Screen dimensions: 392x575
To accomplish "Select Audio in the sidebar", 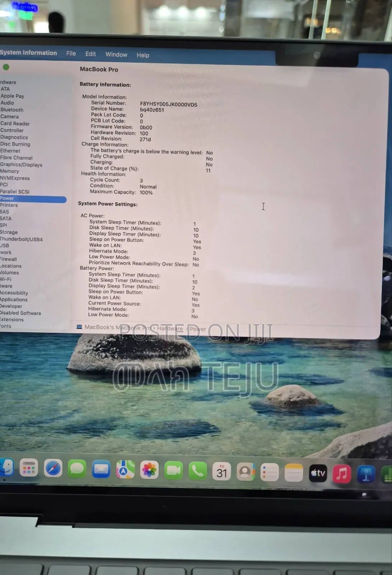I will click(x=7, y=103).
